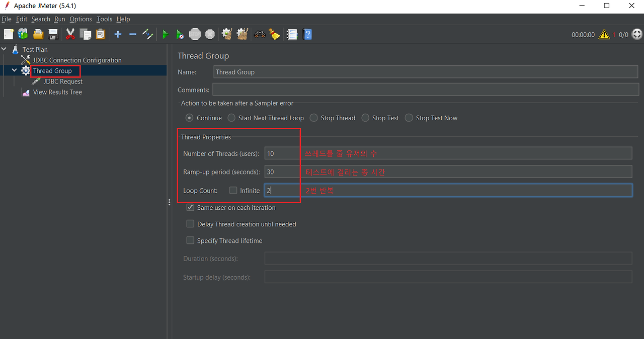The height and width of the screenshot is (339, 644).
Task: Select the Stop Test Now radio button
Action: 409,118
